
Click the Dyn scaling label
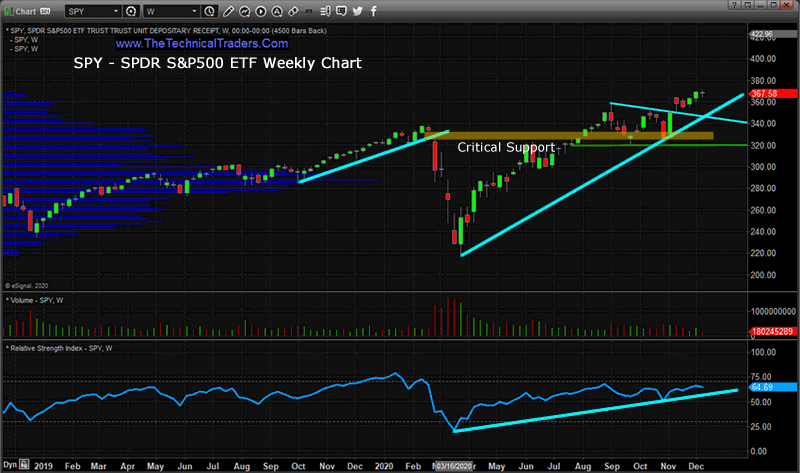(x=10, y=465)
